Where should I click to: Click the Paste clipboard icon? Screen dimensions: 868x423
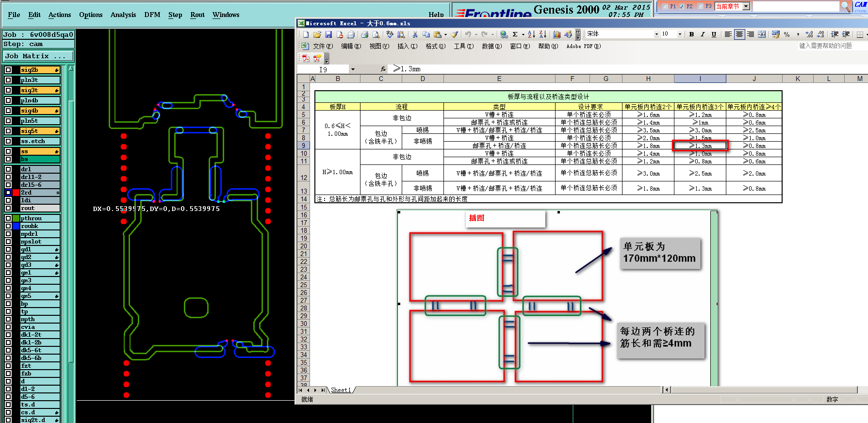click(x=438, y=34)
